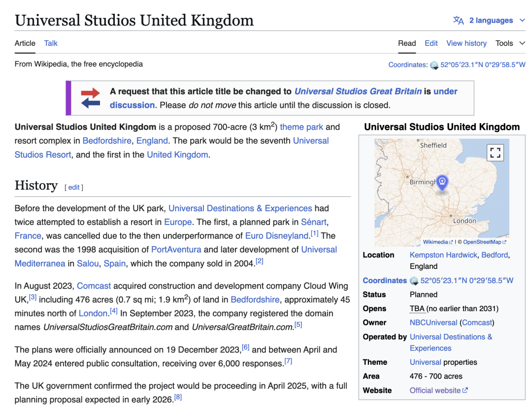This screenshot has height=417, width=532.
Task: Follow the Salou link
Action: [x=88, y=263]
